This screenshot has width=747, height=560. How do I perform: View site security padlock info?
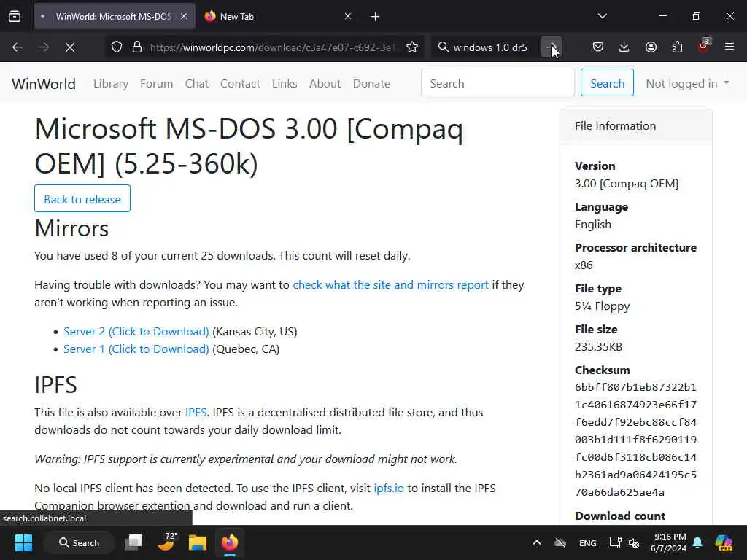137,47
